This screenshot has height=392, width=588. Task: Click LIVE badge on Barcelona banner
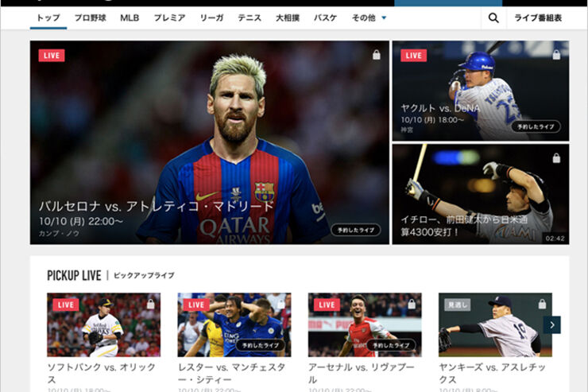pos(52,56)
